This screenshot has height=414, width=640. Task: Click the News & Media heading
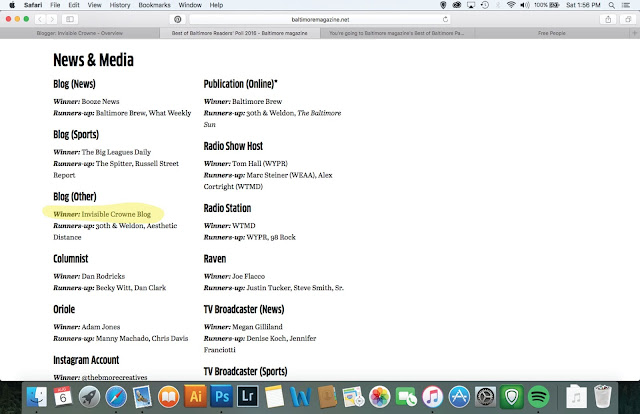93,60
